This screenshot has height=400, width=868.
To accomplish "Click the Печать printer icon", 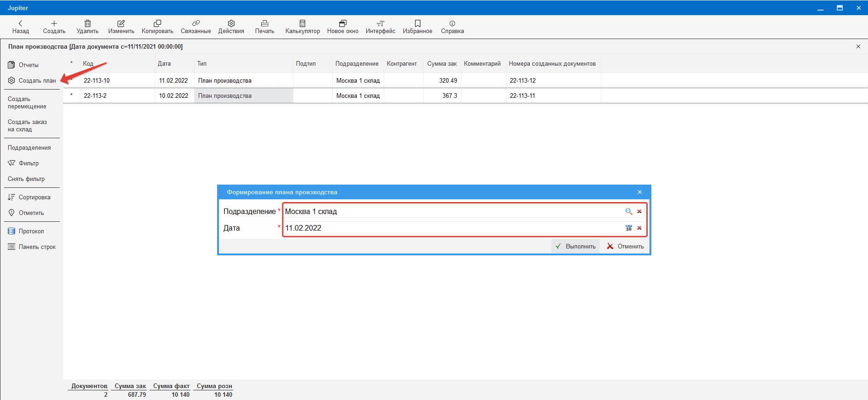I will [x=265, y=23].
